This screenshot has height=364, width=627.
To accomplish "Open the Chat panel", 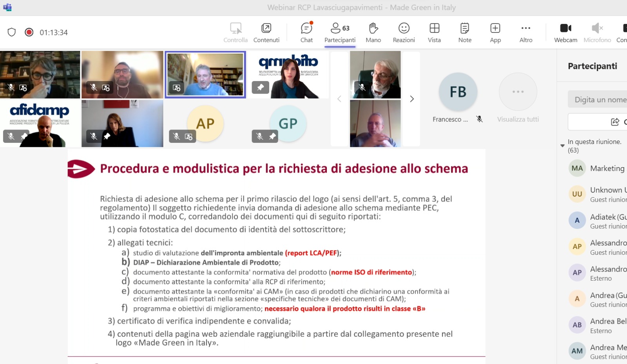I will 306,32.
